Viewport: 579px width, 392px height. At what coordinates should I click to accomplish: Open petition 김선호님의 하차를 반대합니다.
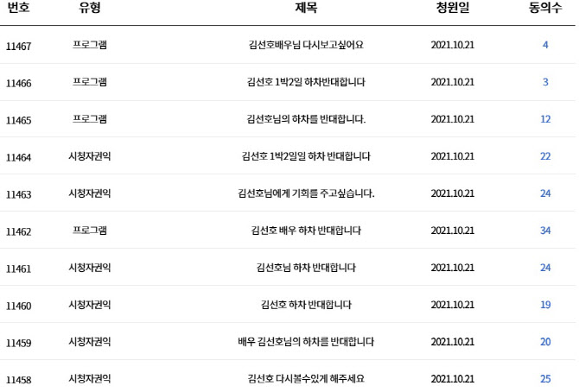306,119
